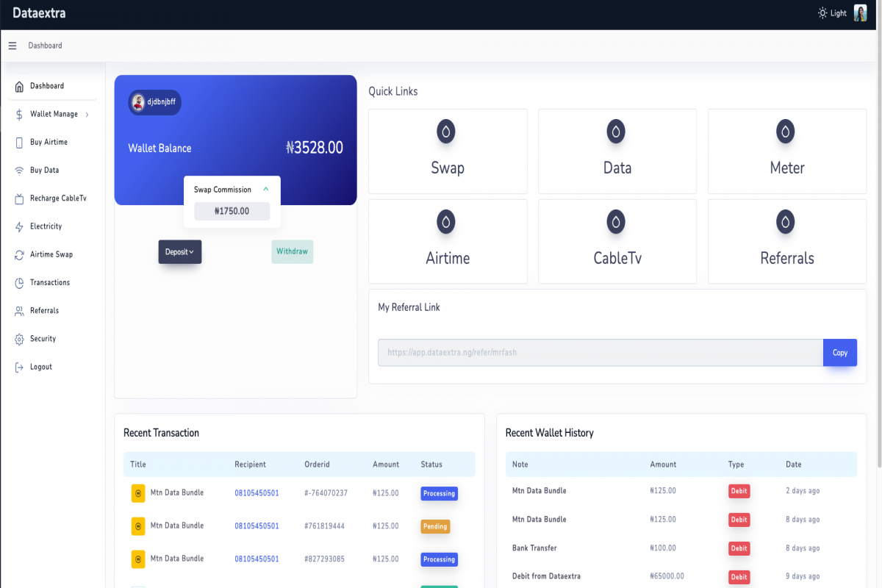Open the Deposit dropdown
This screenshot has width=882, height=588.
[x=179, y=251]
